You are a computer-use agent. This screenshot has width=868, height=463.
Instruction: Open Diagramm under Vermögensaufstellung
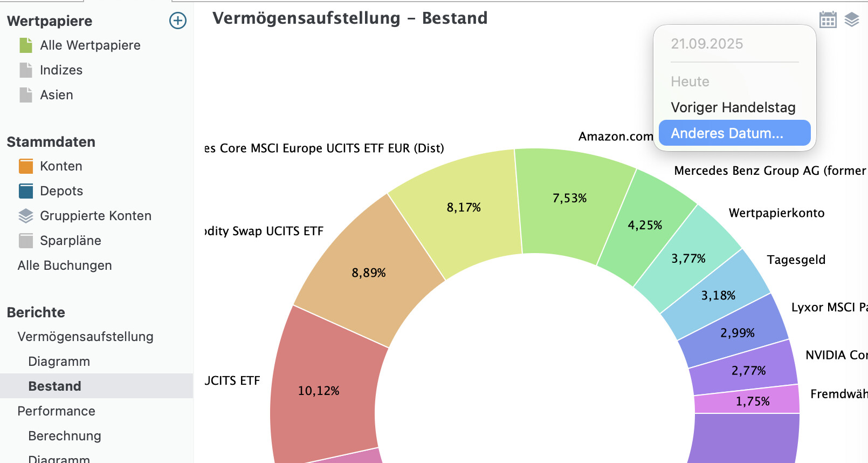[x=59, y=362]
